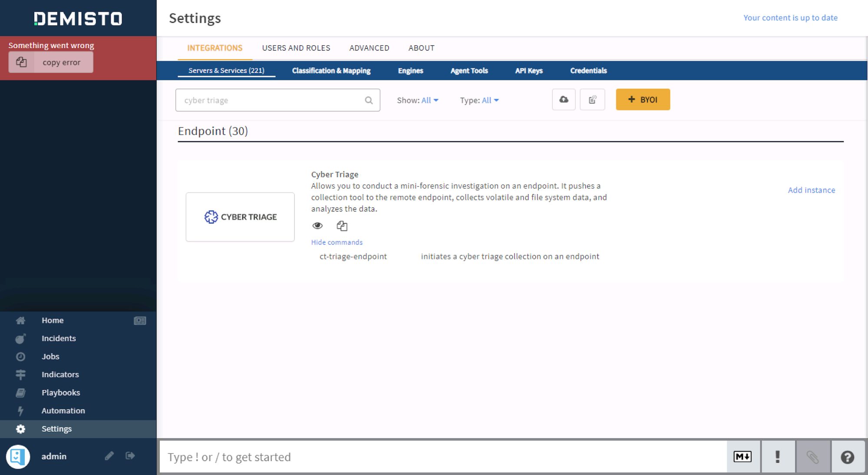Select Engines subtab

point(410,70)
